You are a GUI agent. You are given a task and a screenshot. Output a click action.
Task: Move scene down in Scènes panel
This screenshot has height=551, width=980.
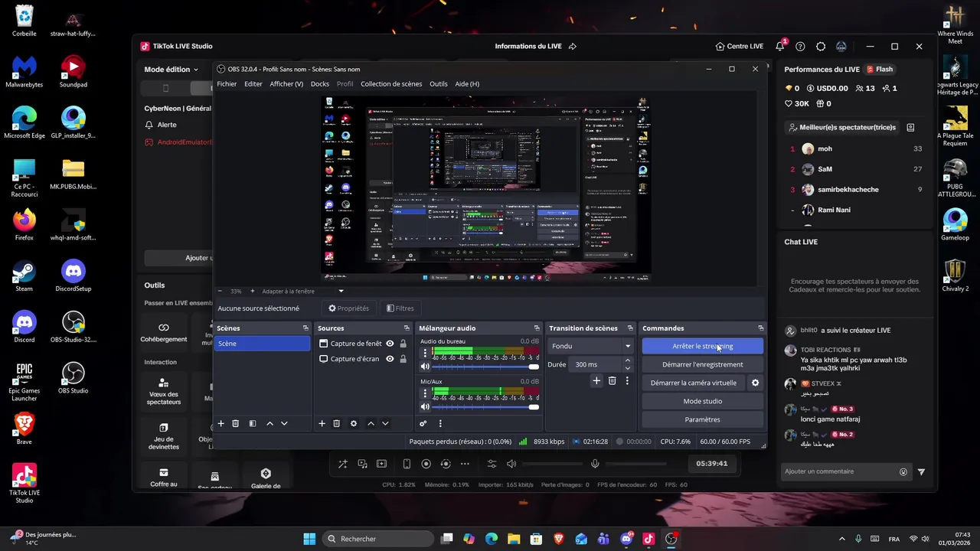tap(284, 423)
